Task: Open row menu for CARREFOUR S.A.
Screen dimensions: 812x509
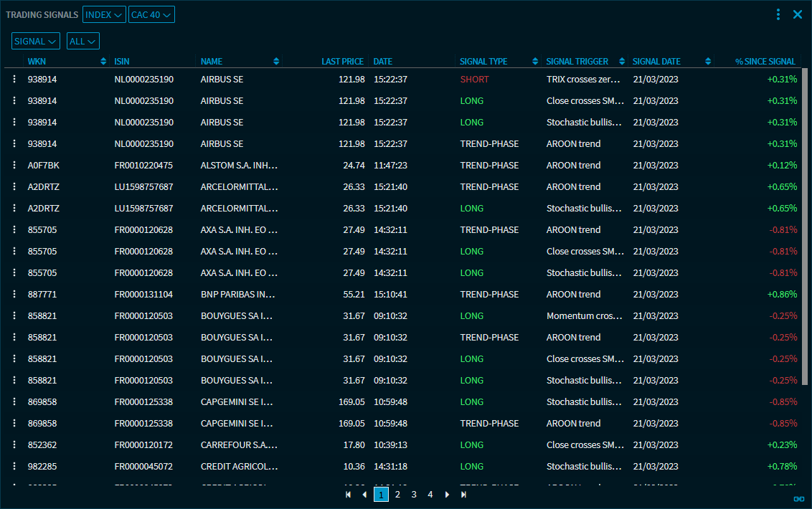Action: click(x=14, y=445)
